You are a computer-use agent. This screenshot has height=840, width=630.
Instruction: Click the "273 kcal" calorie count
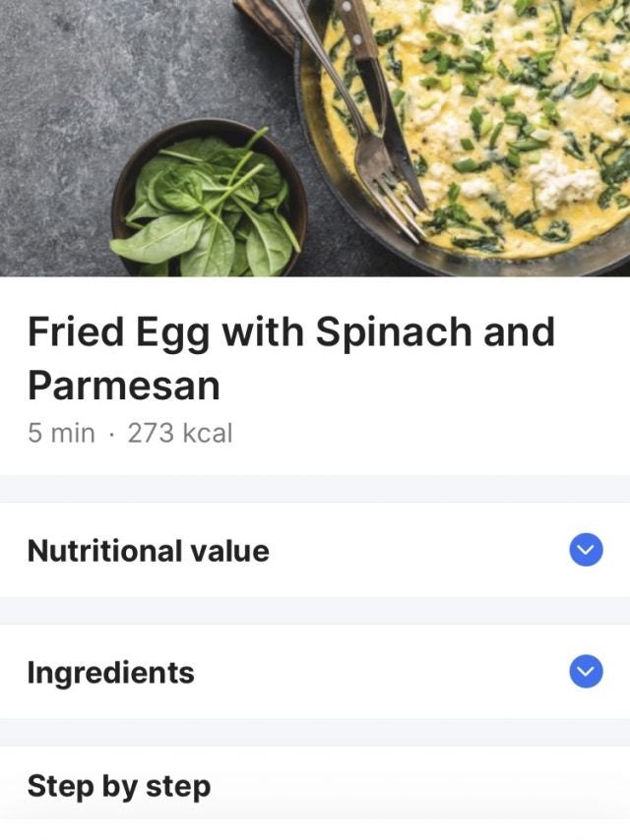[180, 433]
